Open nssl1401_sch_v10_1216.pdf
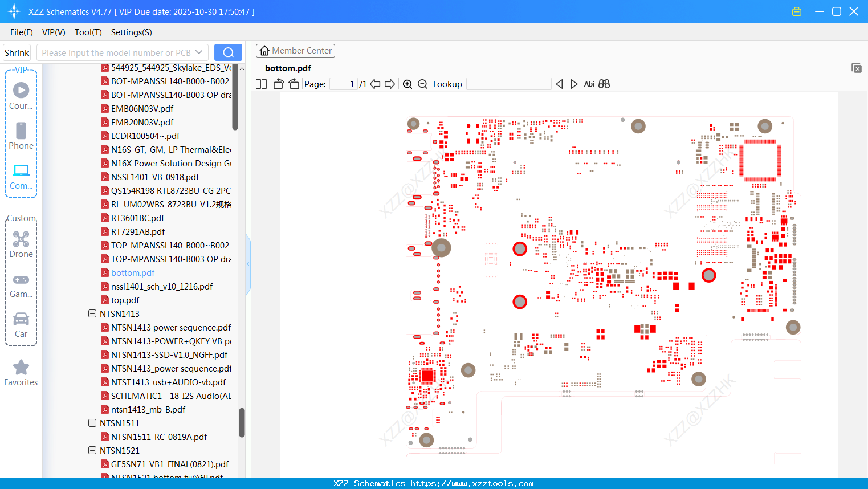The width and height of the screenshot is (868, 489). click(x=162, y=286)
